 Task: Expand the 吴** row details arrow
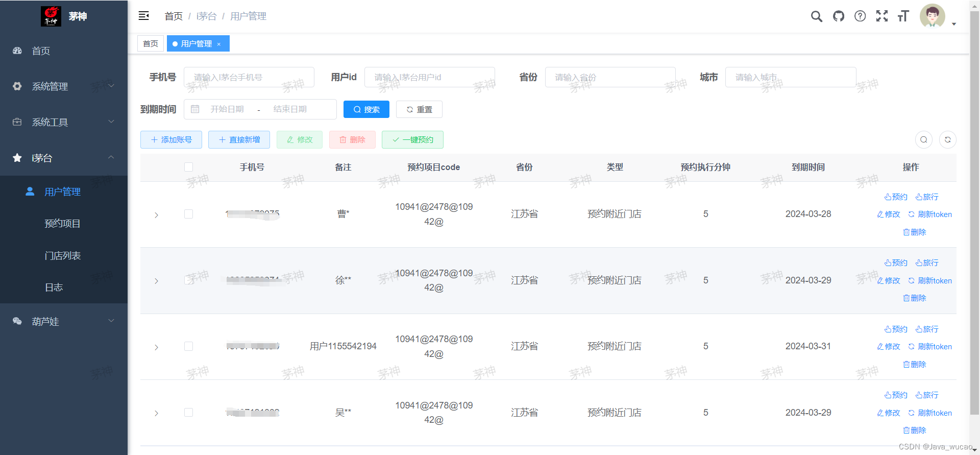[156, 413]
